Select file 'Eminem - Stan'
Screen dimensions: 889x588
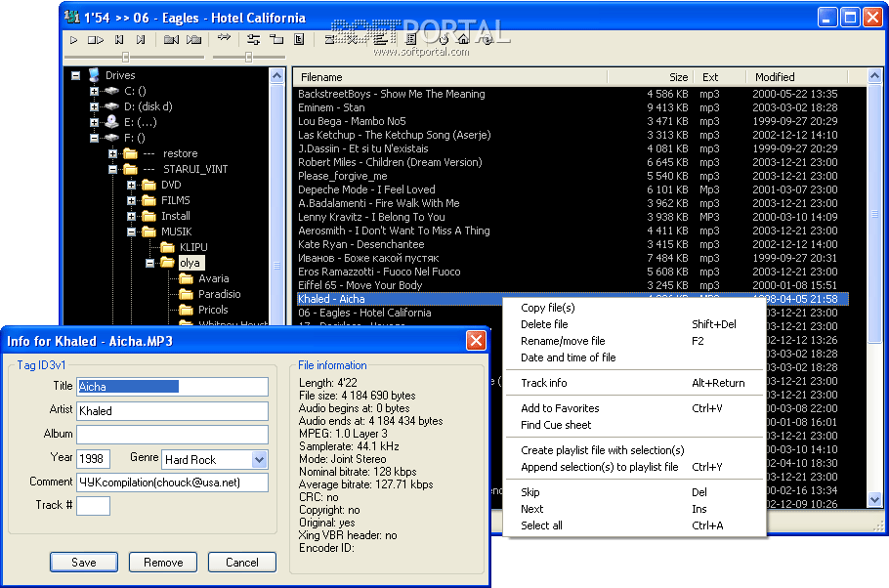pos(332,107)
